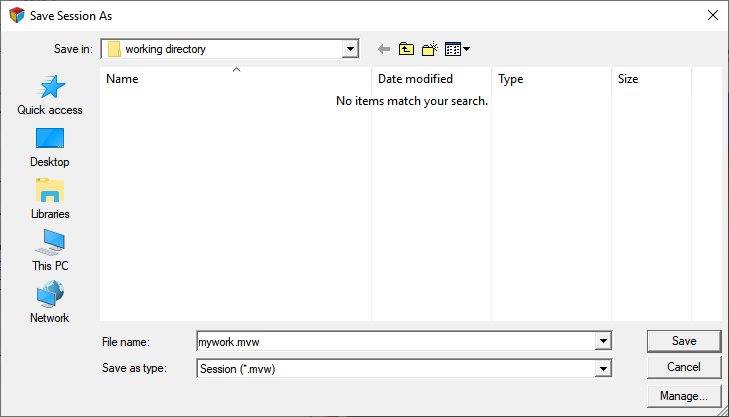Go back to last folder visited
Screen dimensions: 729x417
click(384, 49)
